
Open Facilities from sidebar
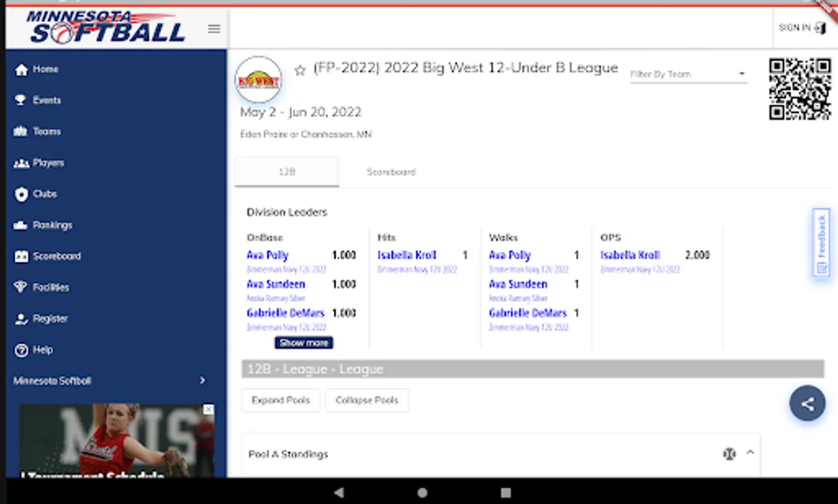50,287
